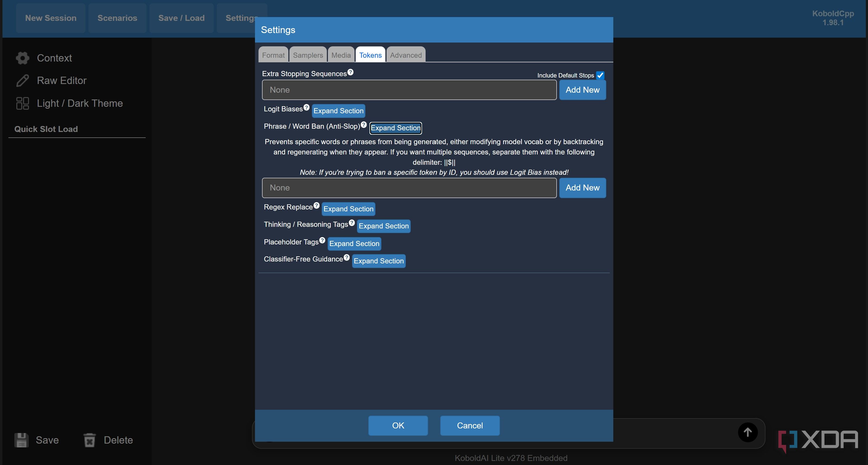The height and width of the screenshot is (465, 868).
Task: Click the send arrow-up icon
Action: pyautogui.click(x=748, y=432)
